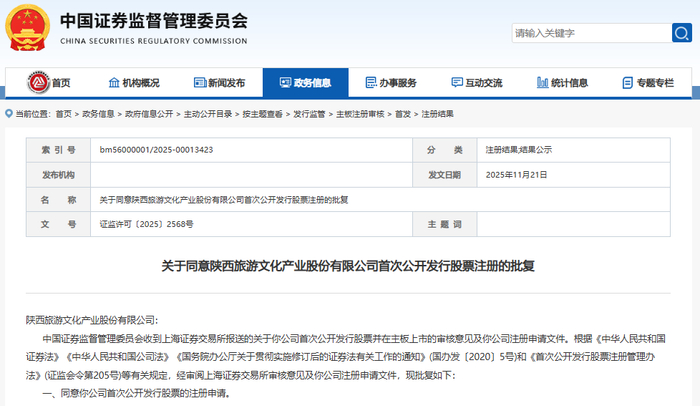Image resolution: width=700 pixels, height=406 pixels.
Task: Click the bar chart icon beside 统计信息
Action: click(x=542, y=83)
